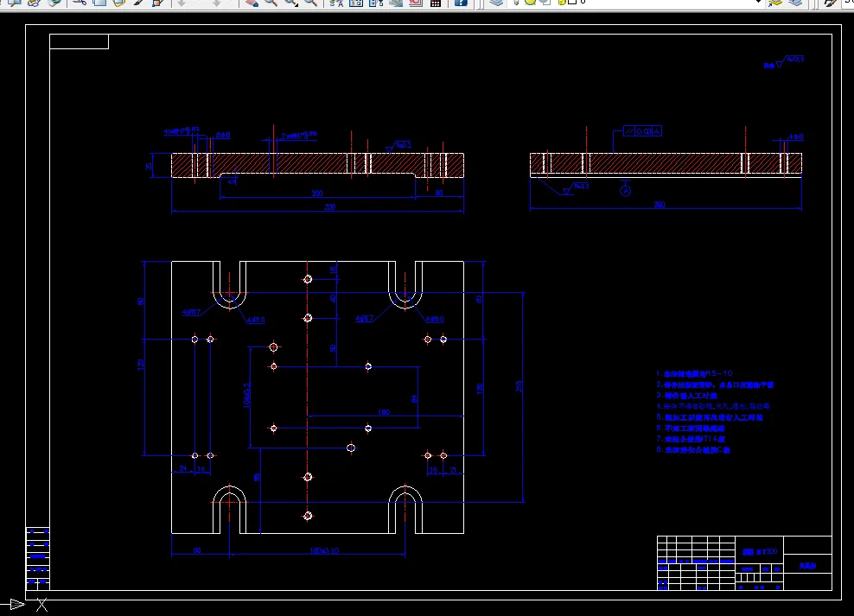Toggle layer 0 on/off lightbulb

pos(517,2)
